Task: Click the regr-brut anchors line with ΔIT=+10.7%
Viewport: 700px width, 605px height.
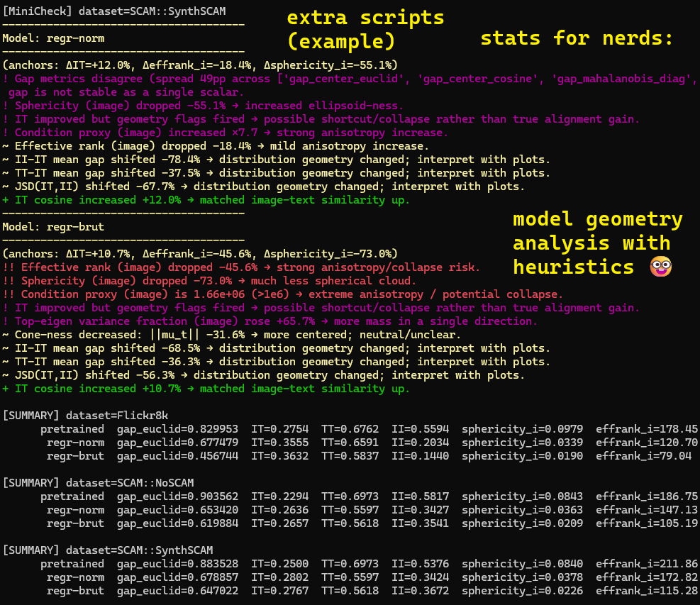Action: click(200, 254)
